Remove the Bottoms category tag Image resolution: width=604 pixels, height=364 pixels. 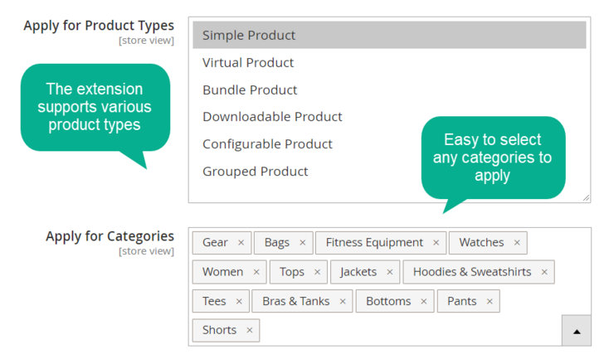point(424,301)
